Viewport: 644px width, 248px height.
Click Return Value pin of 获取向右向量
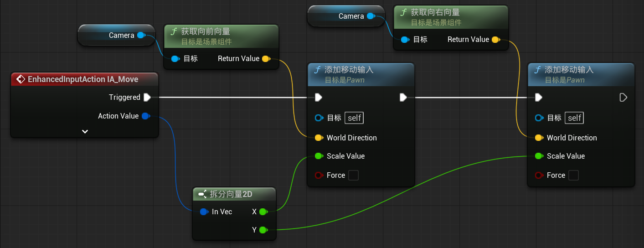[496, 40]
